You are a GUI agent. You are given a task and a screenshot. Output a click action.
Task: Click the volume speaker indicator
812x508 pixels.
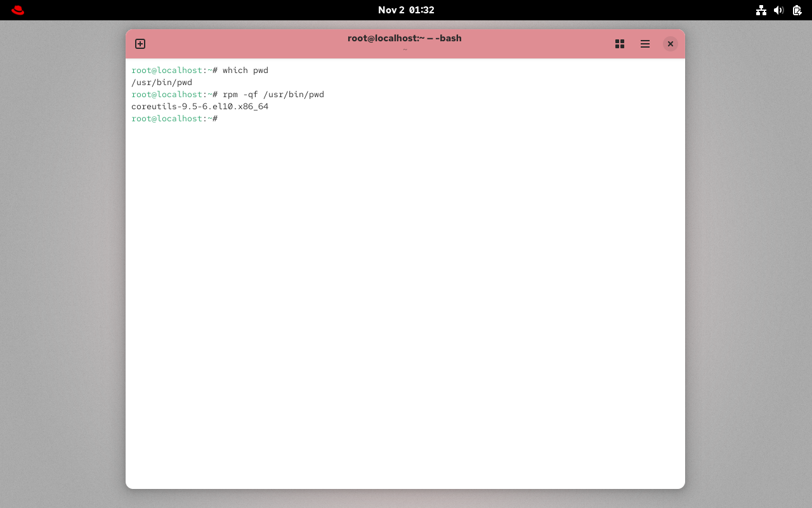(779, 10)
